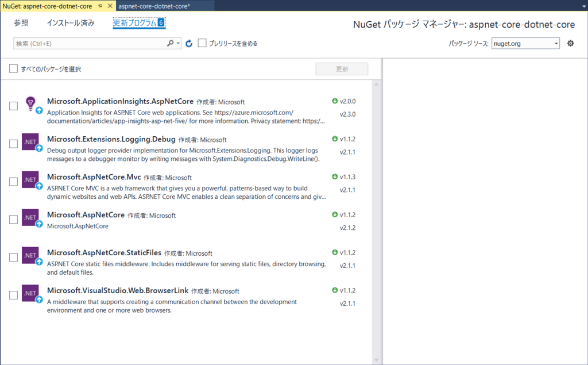Click .NET icon of Microsoft.AspNetCore.Mvc

point(30,179)
